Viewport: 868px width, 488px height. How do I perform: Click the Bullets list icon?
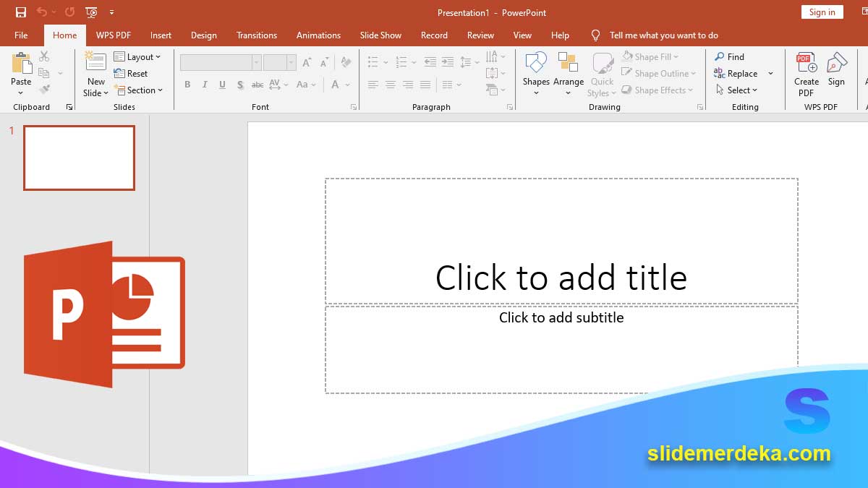click(373, 62)
